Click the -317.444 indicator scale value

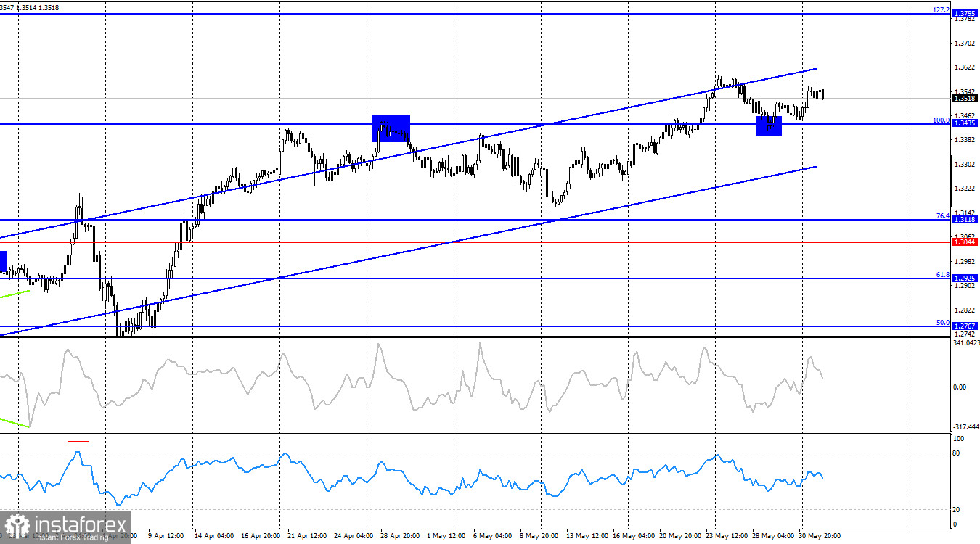[965, 427]
